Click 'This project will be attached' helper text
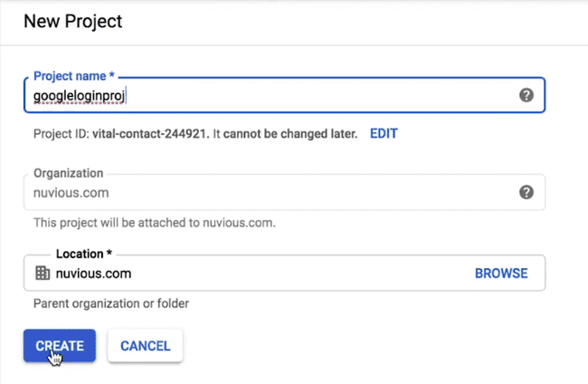 (x=154, y=222)
